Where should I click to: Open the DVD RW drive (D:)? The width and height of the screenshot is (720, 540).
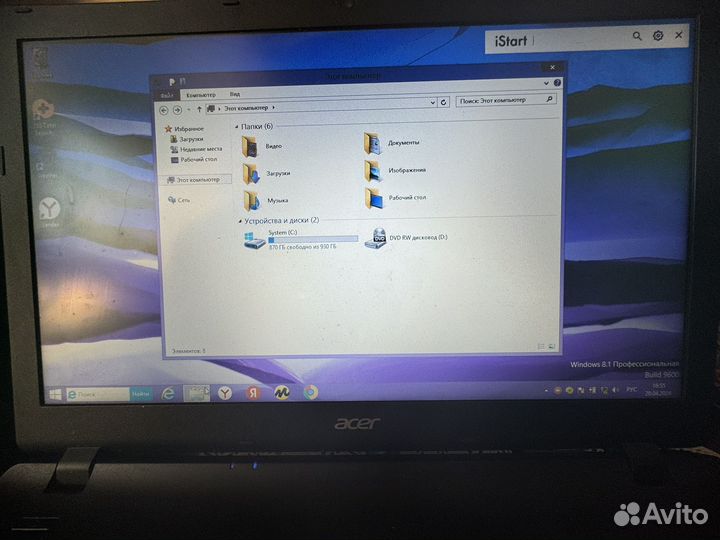tap(376, 238)
